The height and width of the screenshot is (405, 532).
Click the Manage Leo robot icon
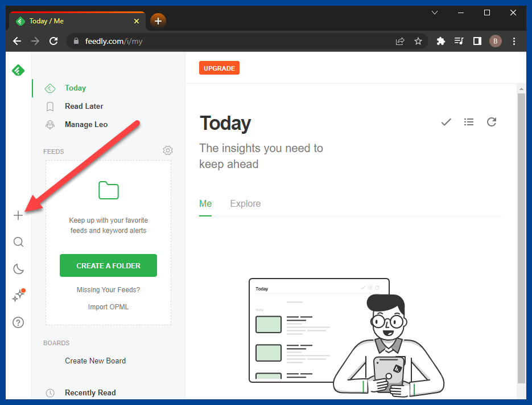click(x=50, y=125)
